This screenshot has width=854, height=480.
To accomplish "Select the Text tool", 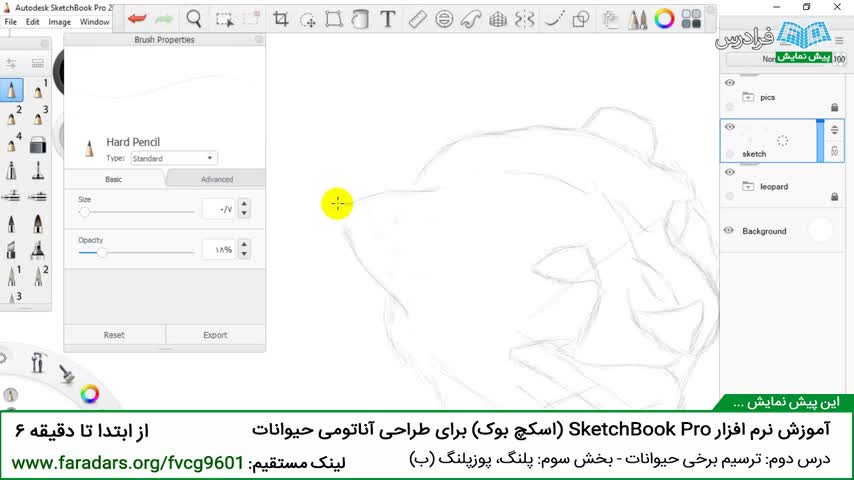I will 388,19.
